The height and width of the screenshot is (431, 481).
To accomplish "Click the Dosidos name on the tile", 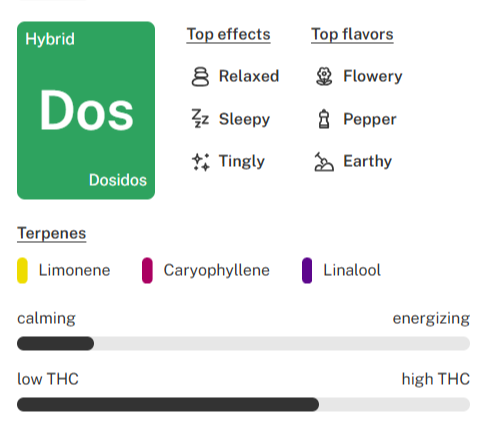I will 118,180.
